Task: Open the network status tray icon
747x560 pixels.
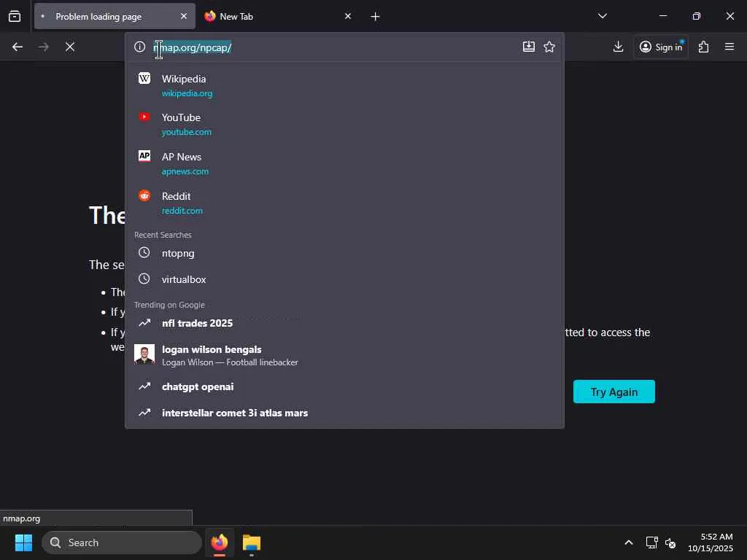Action: coord(651,542)
